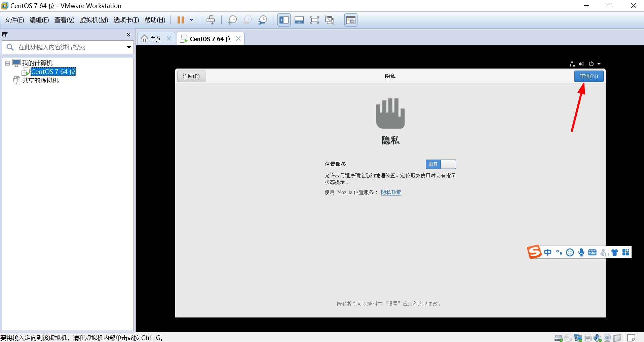Select 共享的虚拟机 in the library tree
The height and width of the screenshot is (342, 644).
coord(40,81)
